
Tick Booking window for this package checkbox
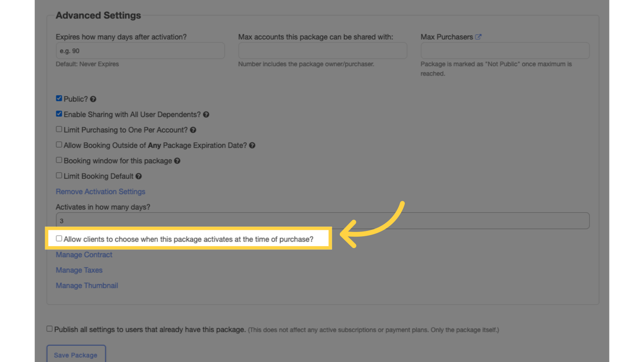point(59,160)
